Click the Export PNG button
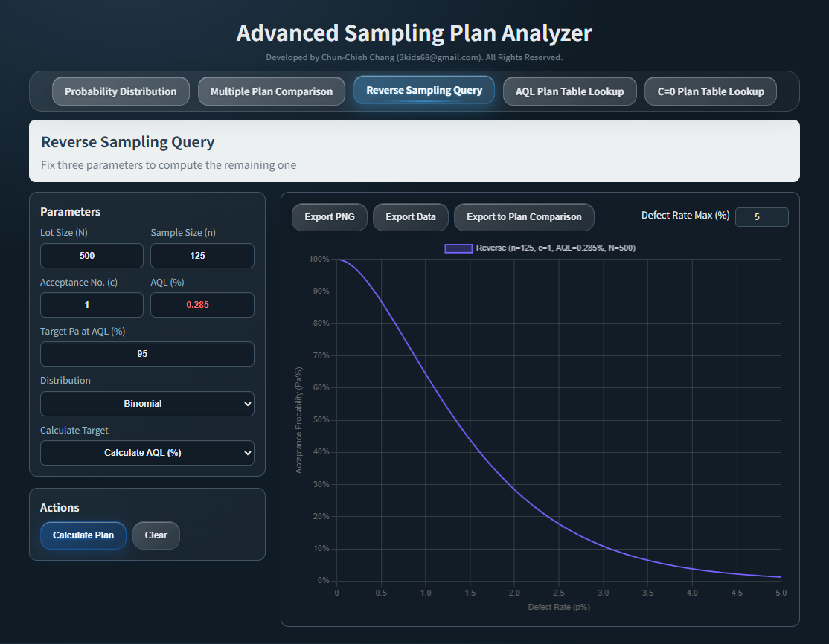The image size is (829, 644). [x=329, y=216]
